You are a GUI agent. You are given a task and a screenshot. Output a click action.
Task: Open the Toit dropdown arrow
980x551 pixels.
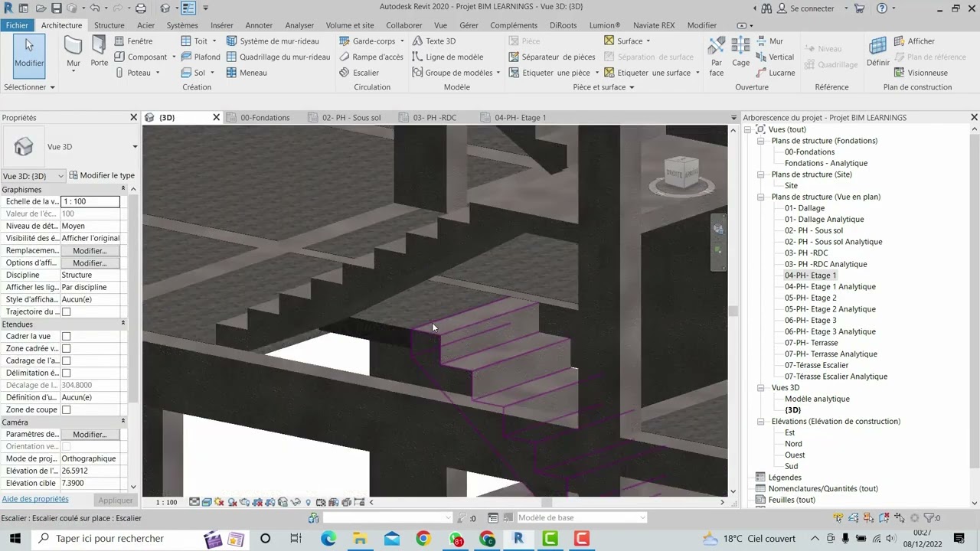[x=214, y=41]
